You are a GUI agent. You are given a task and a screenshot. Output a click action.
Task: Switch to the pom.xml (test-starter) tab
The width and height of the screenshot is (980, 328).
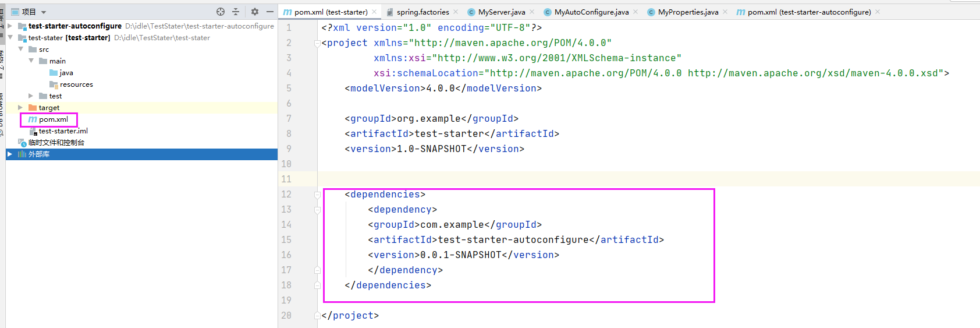tap(331, 12)
